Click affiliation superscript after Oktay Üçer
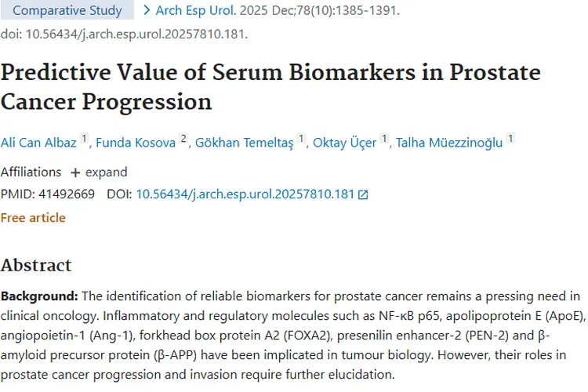Viewport: 588px width, 392px height. [385, 140]
